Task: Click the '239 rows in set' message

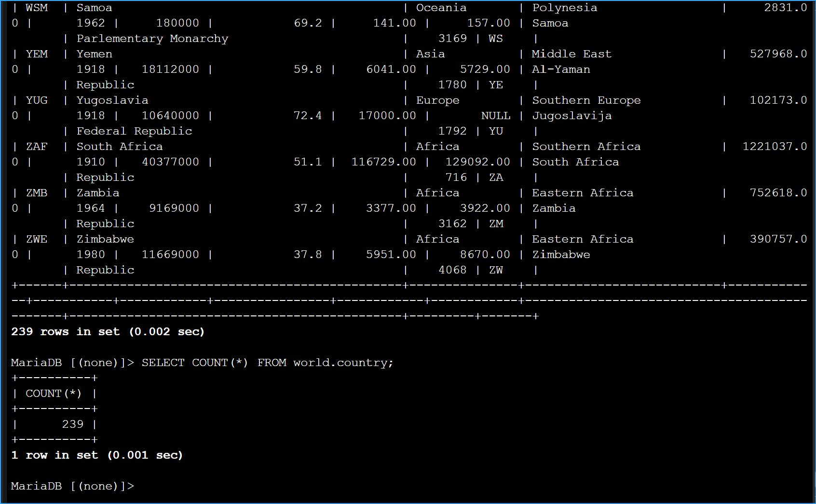Action: (108, 332)
